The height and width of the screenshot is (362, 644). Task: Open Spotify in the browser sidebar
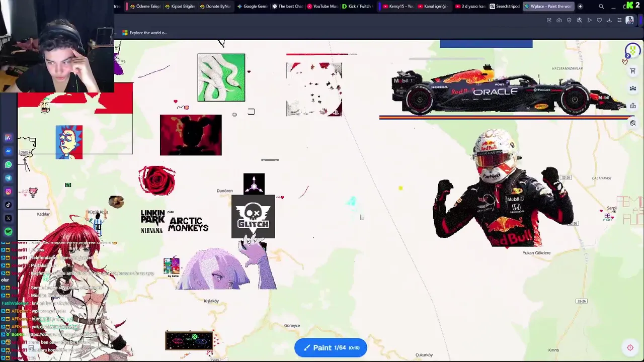(x=8, y=232)
